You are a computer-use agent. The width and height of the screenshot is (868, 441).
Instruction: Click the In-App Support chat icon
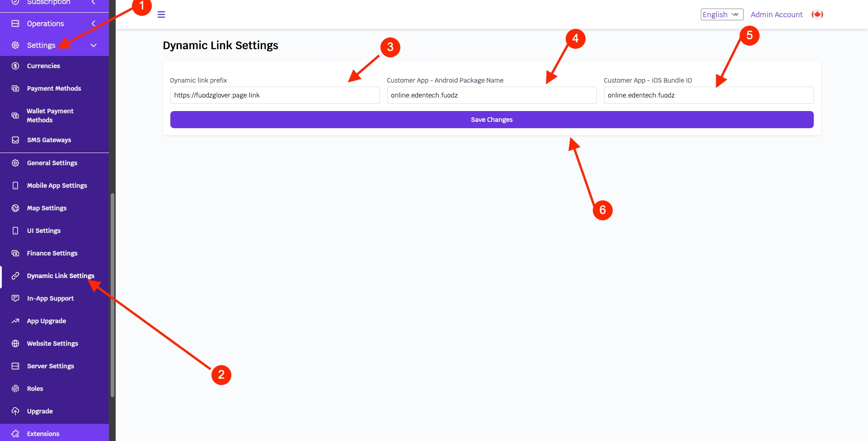point(15,298)
